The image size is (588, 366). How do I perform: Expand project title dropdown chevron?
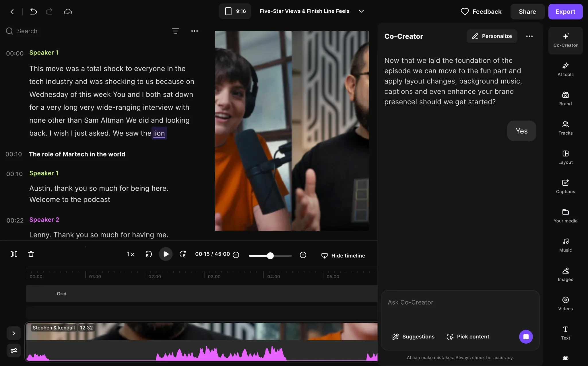pyautogui.click(x=361, y=11)
